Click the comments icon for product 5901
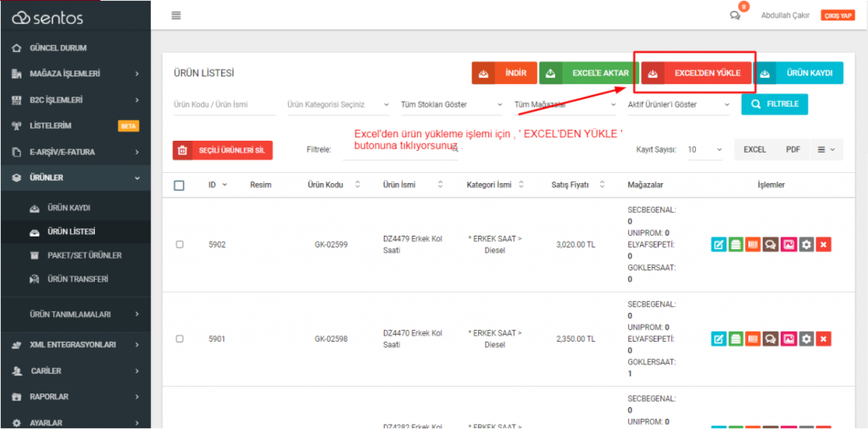The height and width of the screenshot is (429, 868). point(771,338)
